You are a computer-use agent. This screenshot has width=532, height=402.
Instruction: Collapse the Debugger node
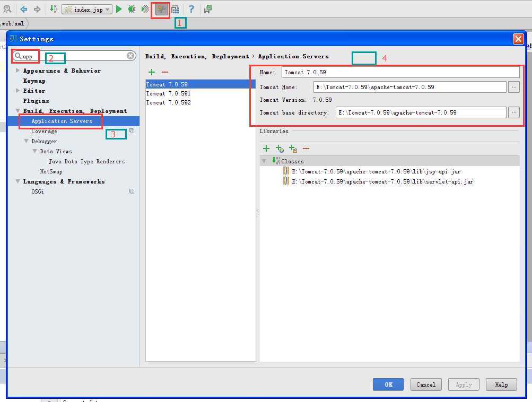tap(26, 141)
